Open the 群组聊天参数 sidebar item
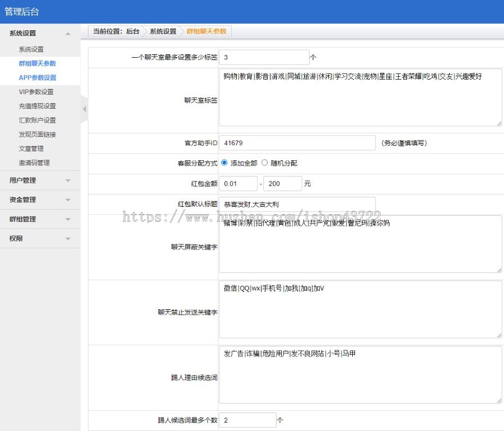504x431 pixels. click(38, 63)
